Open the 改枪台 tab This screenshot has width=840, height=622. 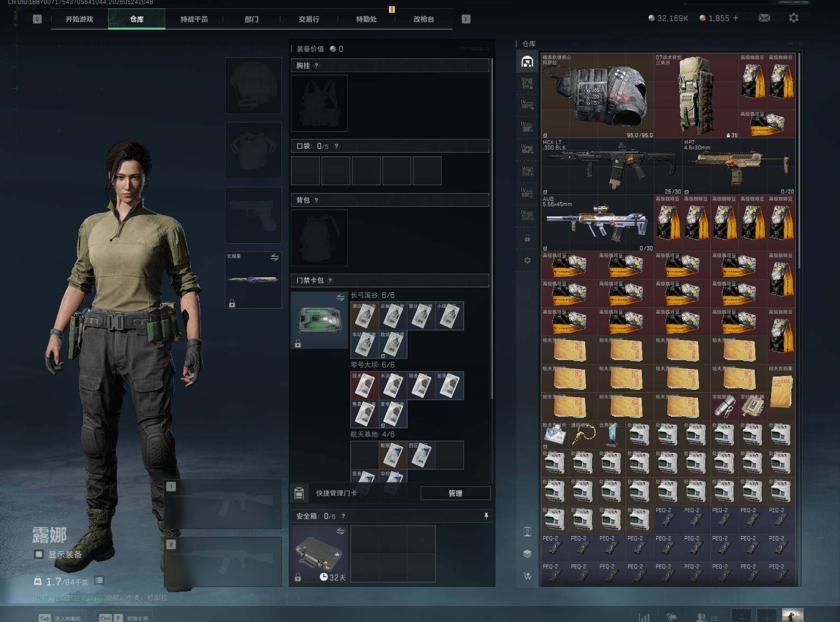(x=423, y=19)
